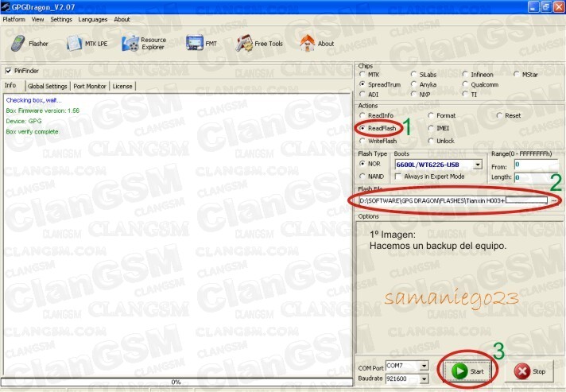Switch to the Global Settings tab

[x=47, y=86]
